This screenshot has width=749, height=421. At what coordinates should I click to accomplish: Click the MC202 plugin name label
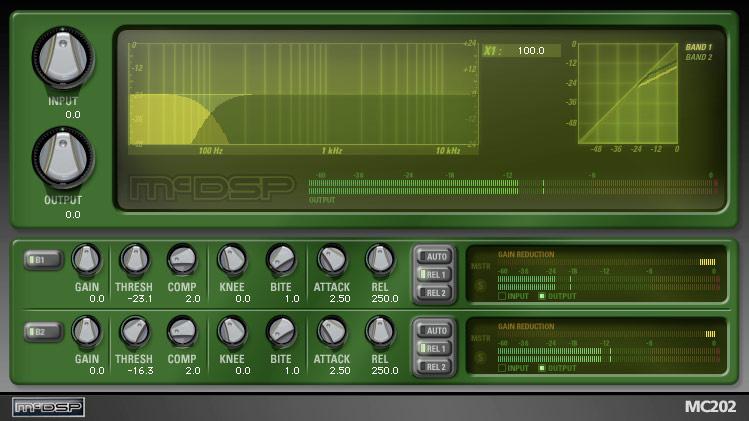710,407
